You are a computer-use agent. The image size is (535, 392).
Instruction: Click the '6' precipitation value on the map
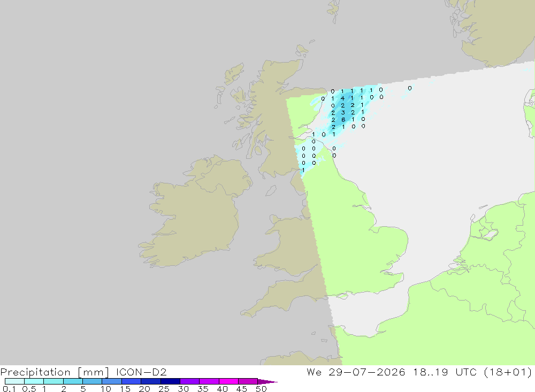pos(343,120)
